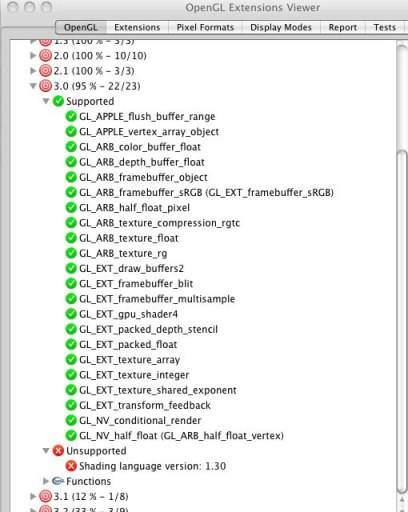
Task: Open the Extensions tab
Action: 137,27
